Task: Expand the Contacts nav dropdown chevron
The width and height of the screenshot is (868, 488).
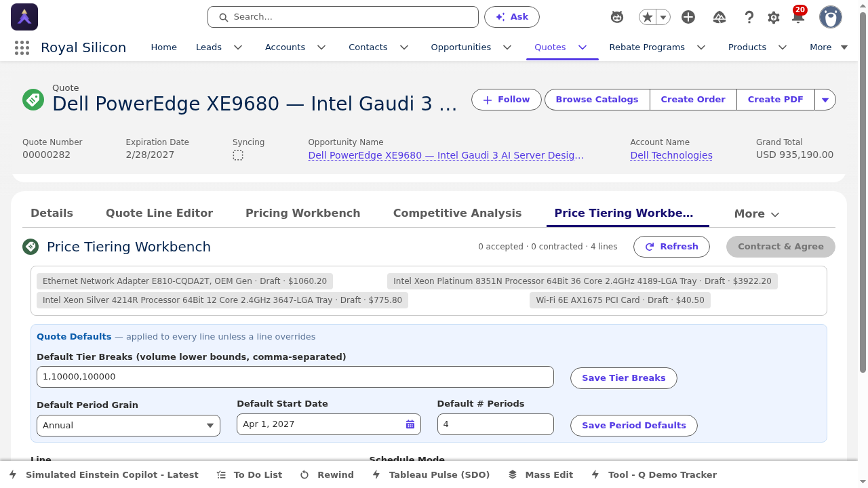Action: tap(404, 47)
